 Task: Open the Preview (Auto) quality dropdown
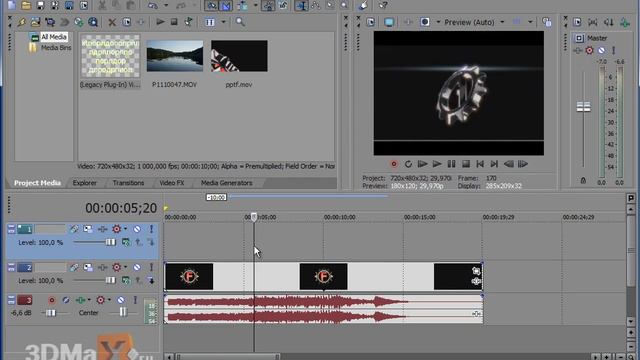coord(502,22)
